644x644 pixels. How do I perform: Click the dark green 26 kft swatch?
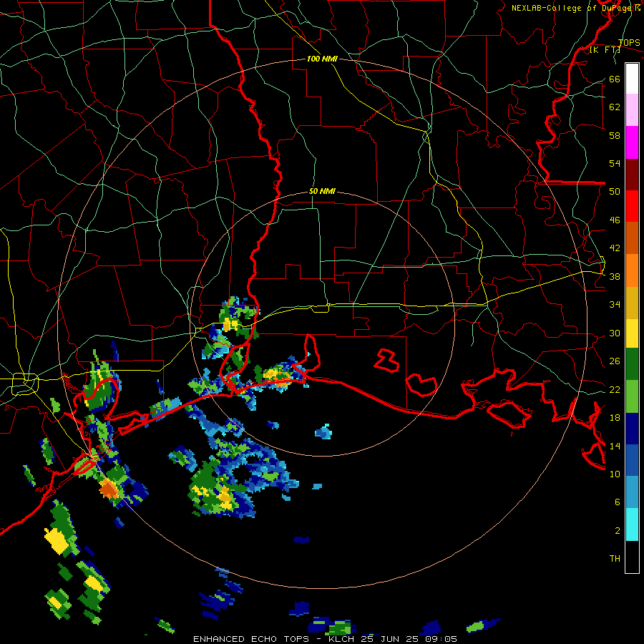tap(632, 364)
